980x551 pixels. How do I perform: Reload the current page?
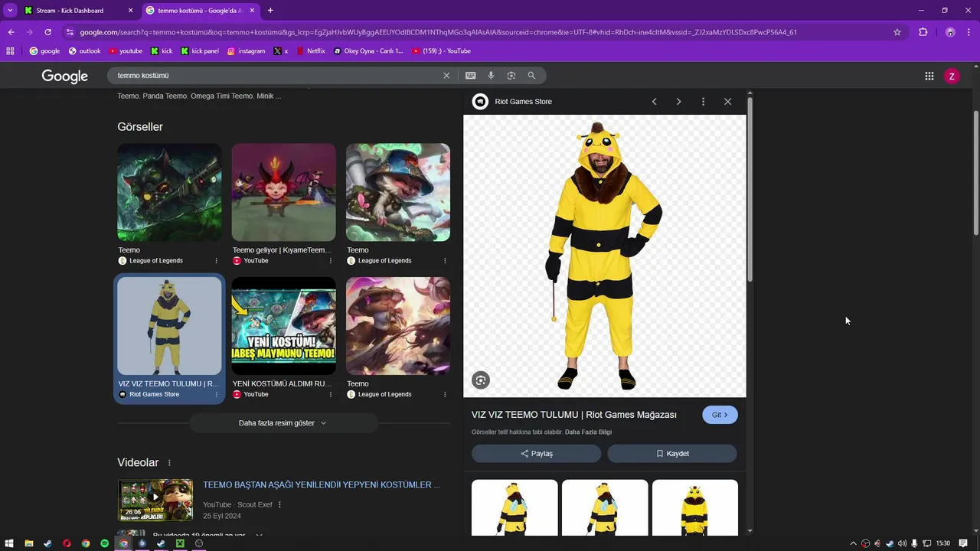click(47, 32)
